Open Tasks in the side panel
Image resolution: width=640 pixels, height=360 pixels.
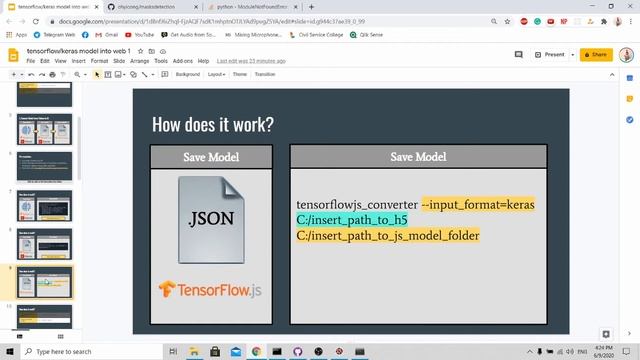point(630,120)
